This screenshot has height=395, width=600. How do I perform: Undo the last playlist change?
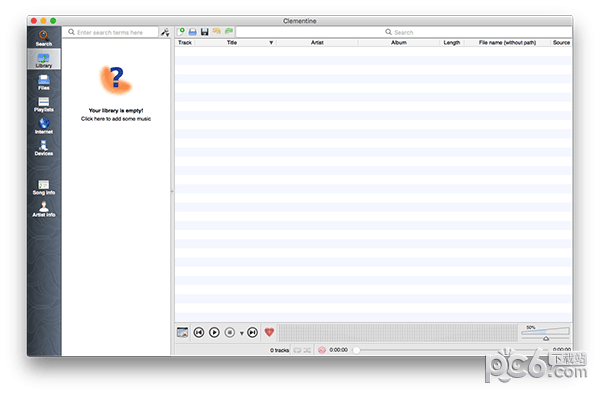point(217,31)
